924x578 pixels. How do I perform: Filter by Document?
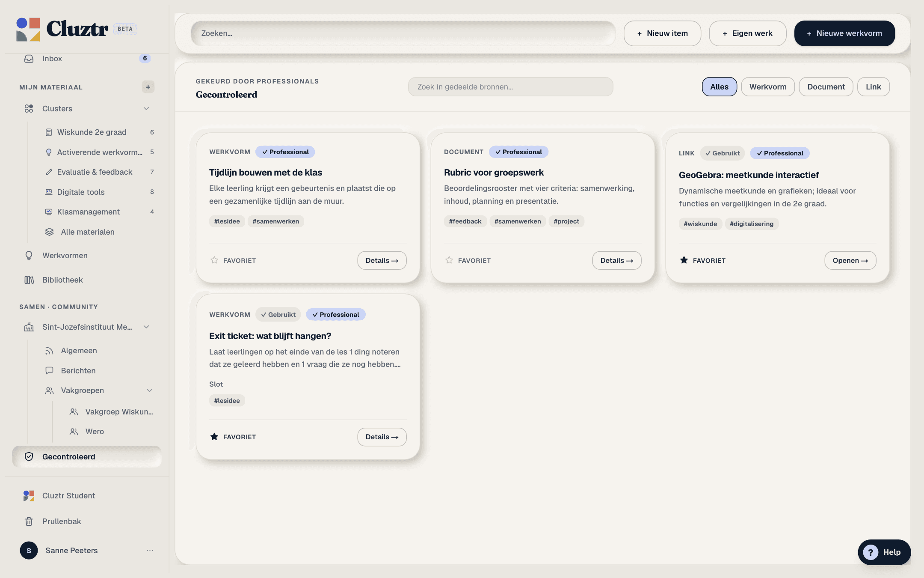826,87
